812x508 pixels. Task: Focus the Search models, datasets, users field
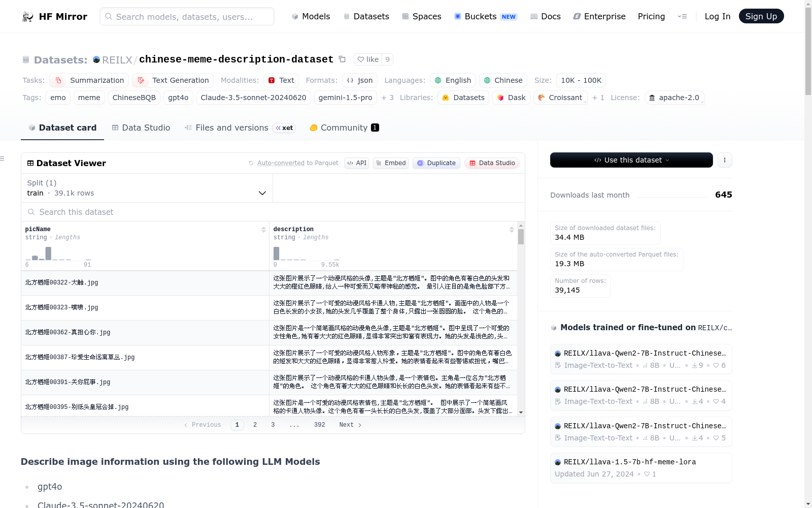187,17
